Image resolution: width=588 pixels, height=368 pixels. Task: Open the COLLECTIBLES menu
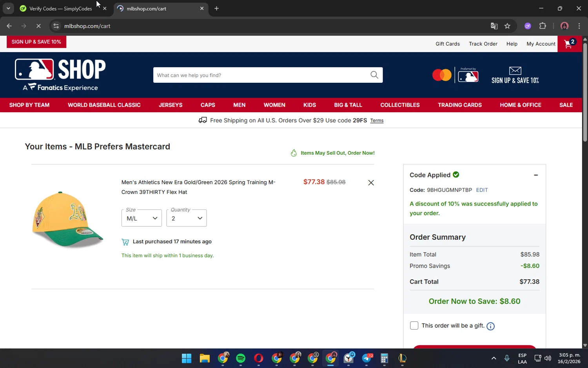click(x=400, y=105)
